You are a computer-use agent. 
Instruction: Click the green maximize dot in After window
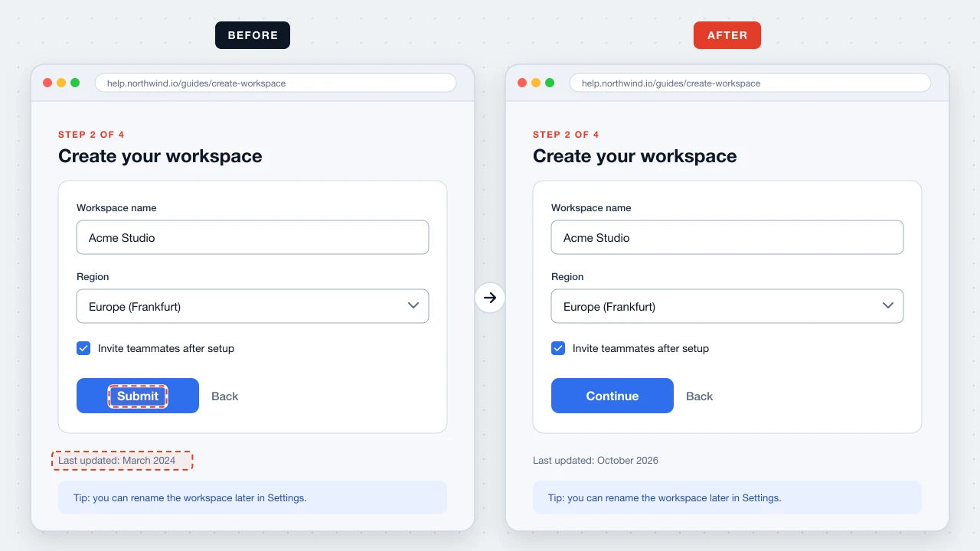(550, 83)
